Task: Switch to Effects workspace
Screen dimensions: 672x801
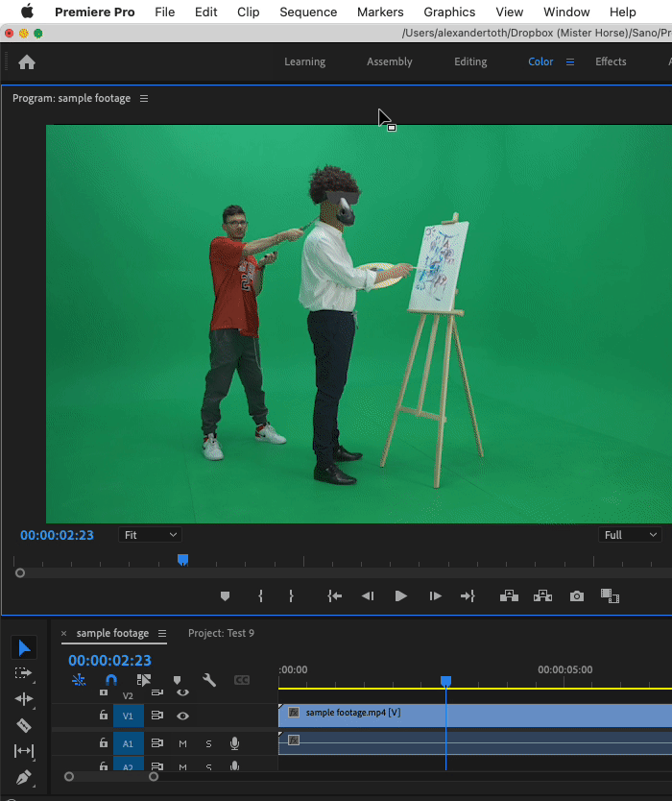Action: point(611,61)
